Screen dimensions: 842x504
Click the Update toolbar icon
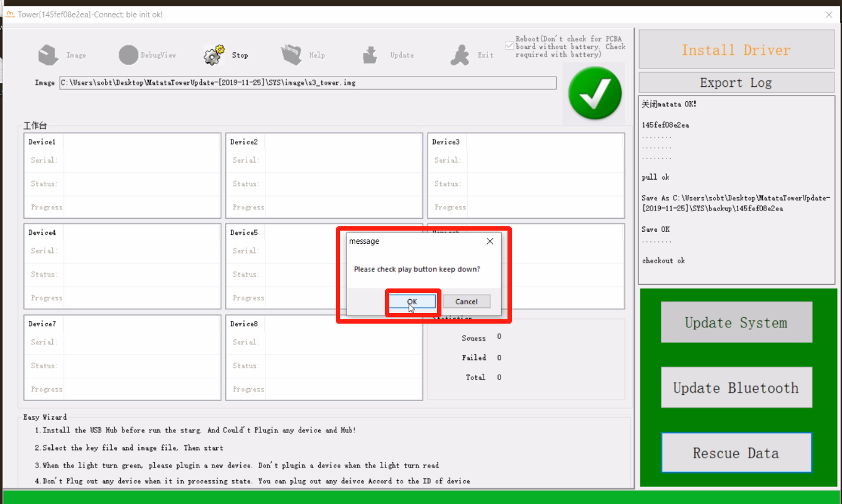pos(370,55)
